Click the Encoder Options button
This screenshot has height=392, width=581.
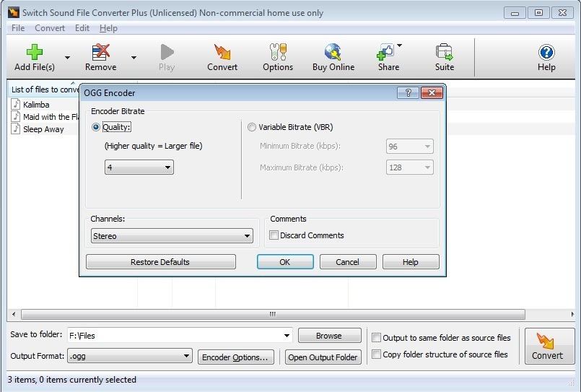[236, 357]
